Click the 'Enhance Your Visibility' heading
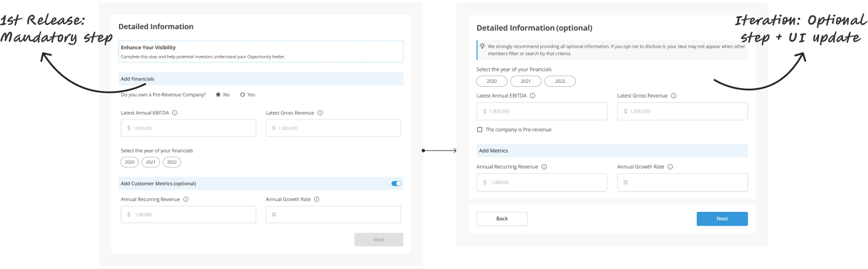 (148, 47)
